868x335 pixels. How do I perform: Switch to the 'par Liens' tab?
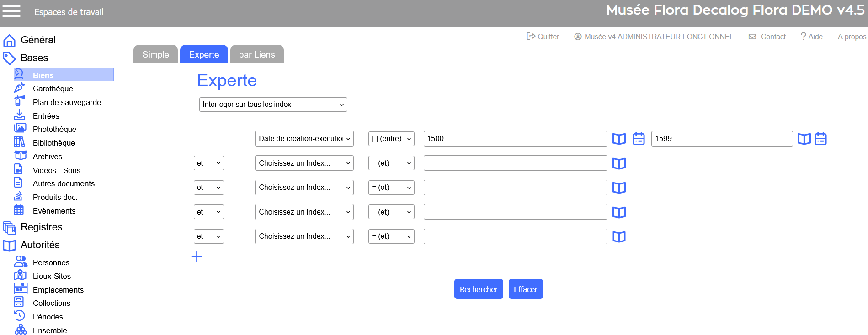[257, 54]
